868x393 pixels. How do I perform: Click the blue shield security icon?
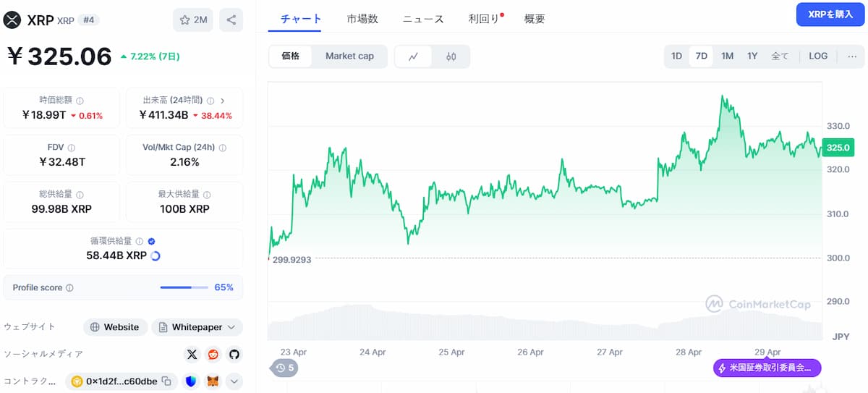191,381
